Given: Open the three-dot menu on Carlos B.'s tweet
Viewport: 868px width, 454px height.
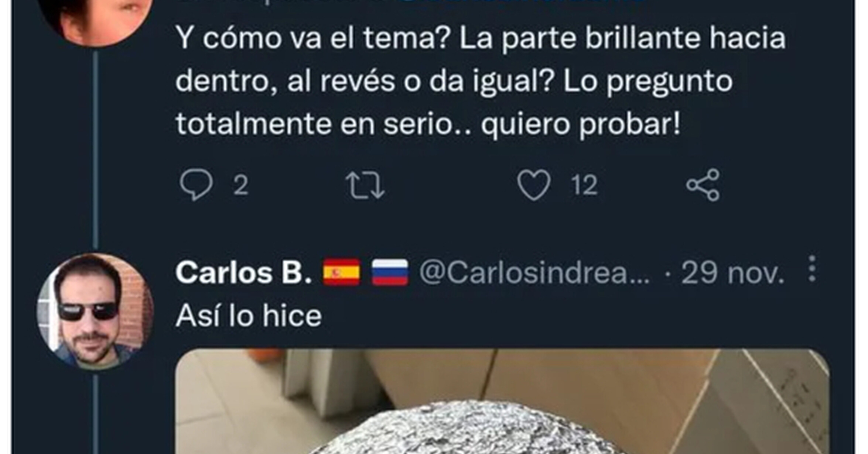Looking at the screenshot, I should (812, 269).
